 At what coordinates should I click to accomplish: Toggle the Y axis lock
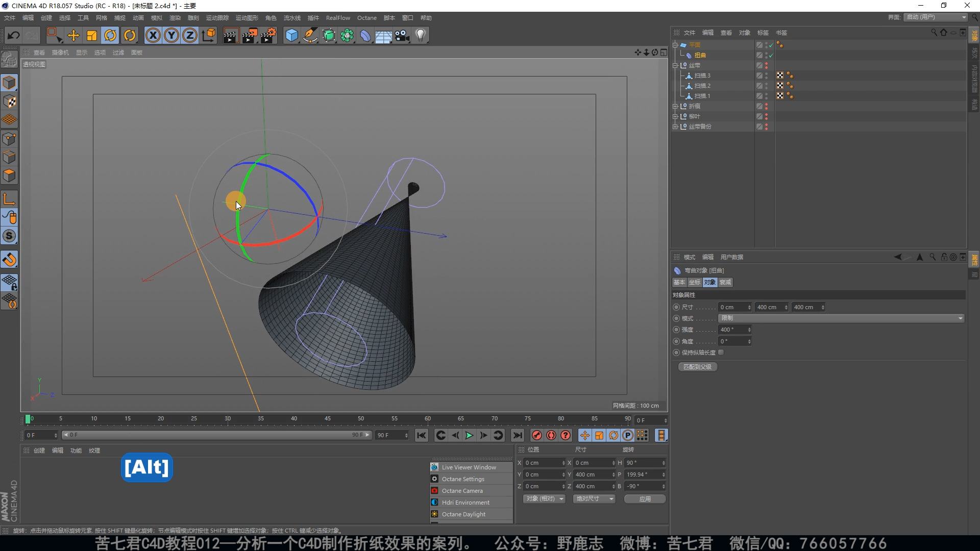click(x=171, y=35)
